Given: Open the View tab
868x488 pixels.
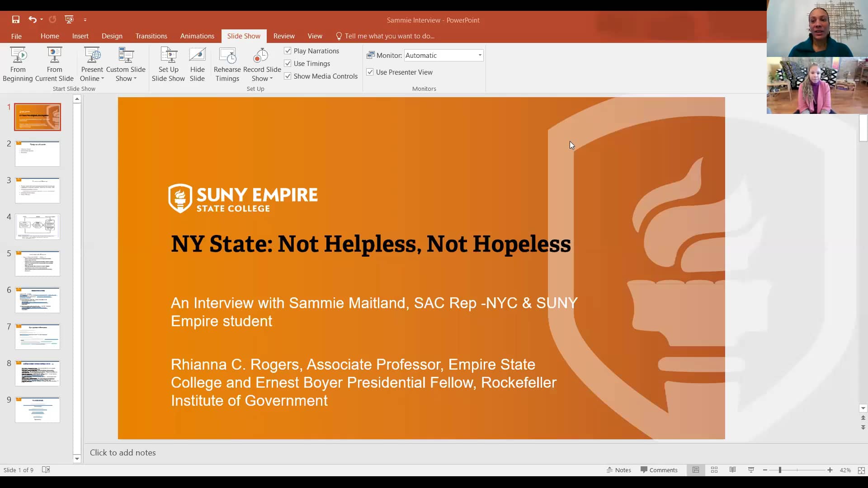Looking at the screenshot, I should point(315,36).
